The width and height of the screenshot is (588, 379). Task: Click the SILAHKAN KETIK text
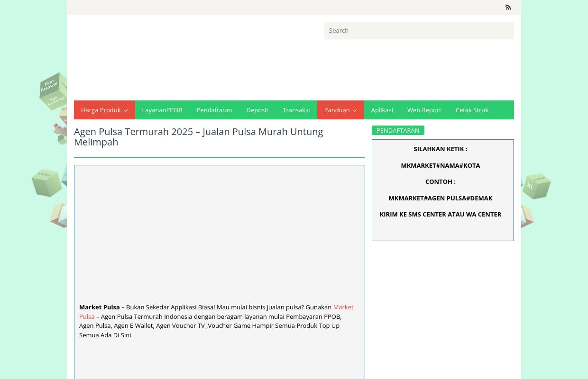pyautogui.click(x=440, y=149)
